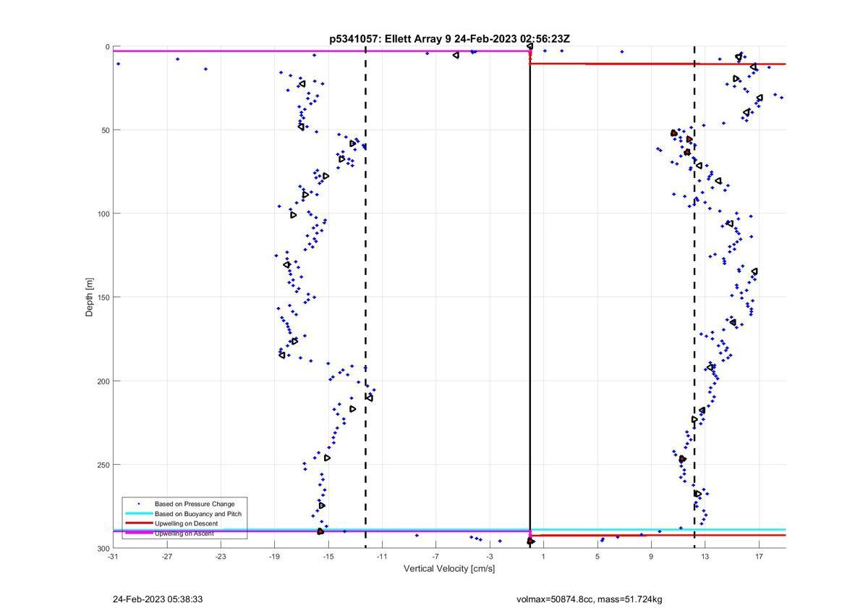Click y-axis tick label '100'
The width and height of the screenshot is (868, 616).
(103, 214)
